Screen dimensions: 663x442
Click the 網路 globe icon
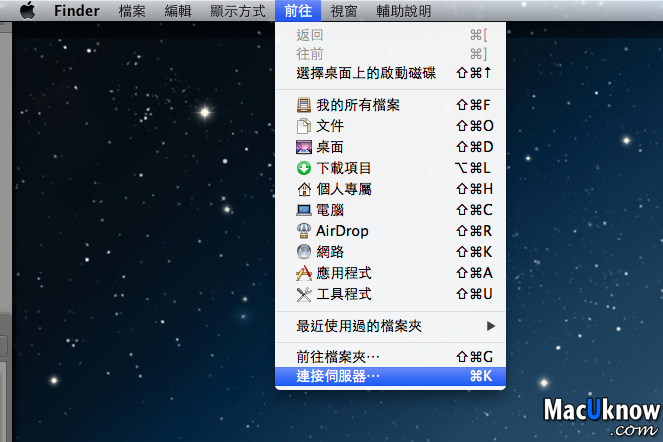click(x=305, y=252)
